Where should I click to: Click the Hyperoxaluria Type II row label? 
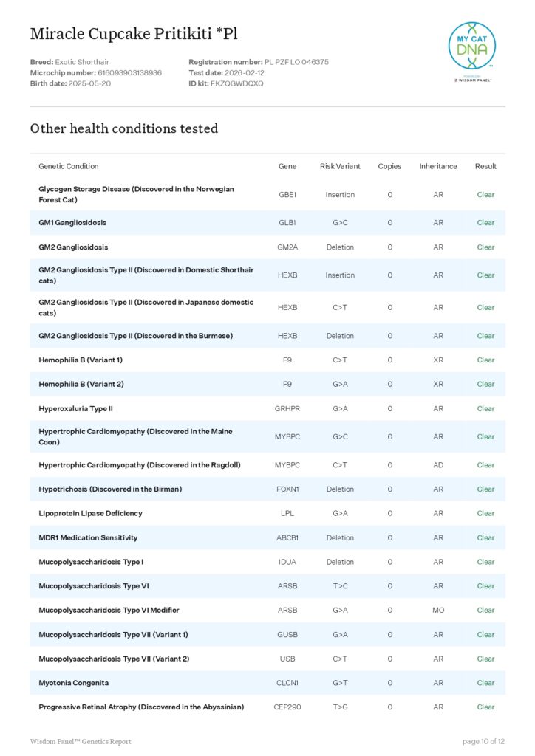[x=75, y=408]
